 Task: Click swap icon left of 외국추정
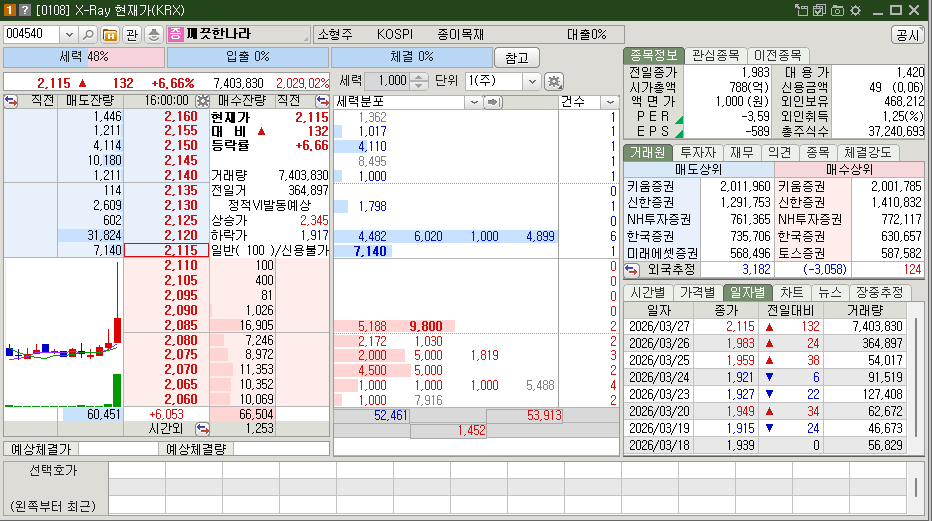(x=631, y=270)
